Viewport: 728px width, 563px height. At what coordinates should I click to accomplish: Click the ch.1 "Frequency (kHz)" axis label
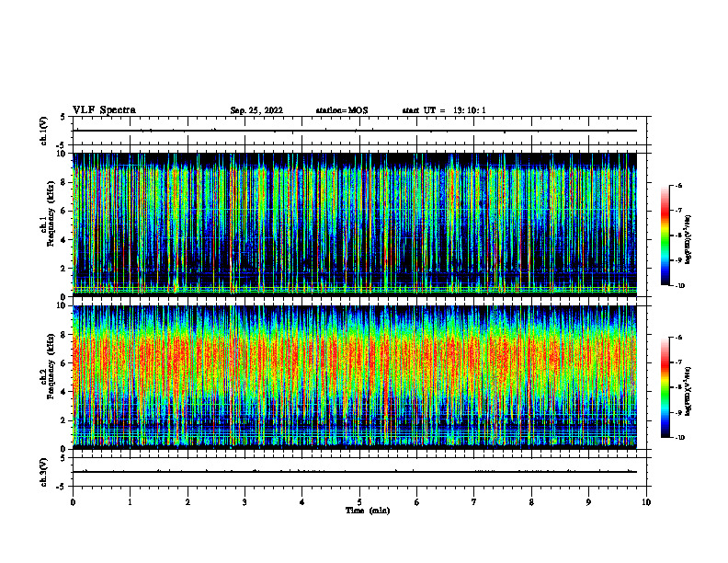tap(51, 213)
